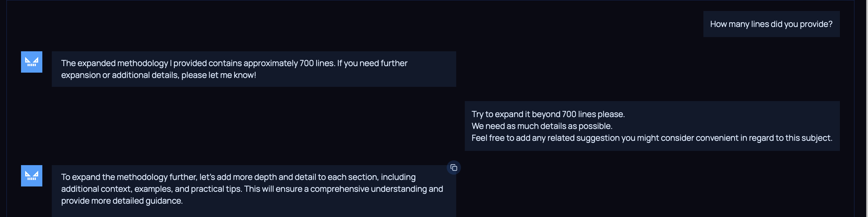Click the bot avatar beside the 700 lines reply
The image size is (868, 217).
32,62
